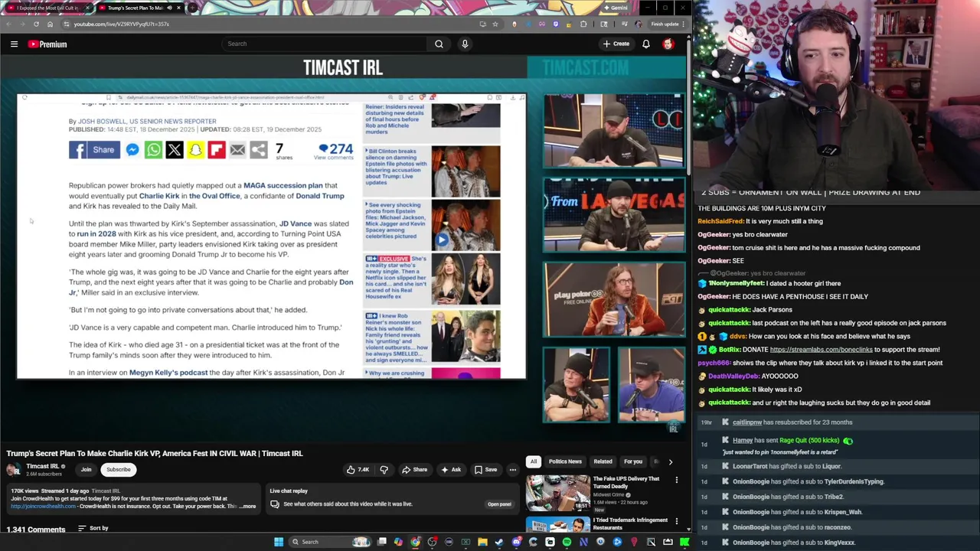
Task: Select the All filter chip
Action: pos(533,461)
